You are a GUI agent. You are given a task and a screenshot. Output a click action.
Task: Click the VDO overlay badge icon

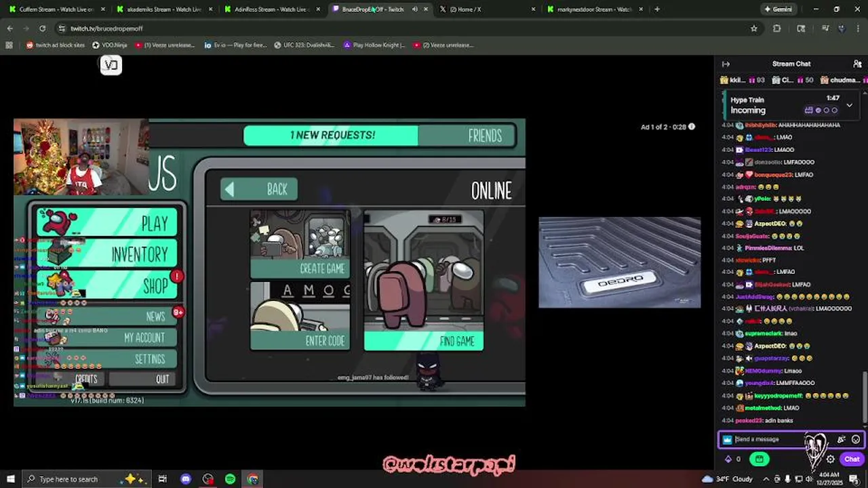pos(111,65)
